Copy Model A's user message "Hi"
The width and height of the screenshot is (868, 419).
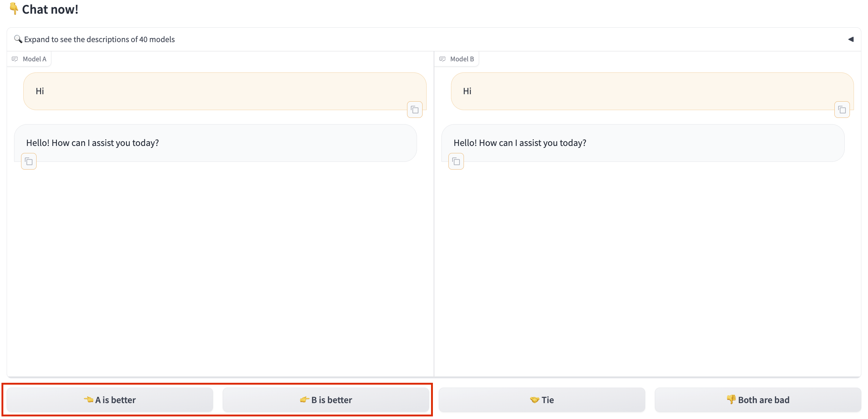pyautogui.click(x=414, y=110)
